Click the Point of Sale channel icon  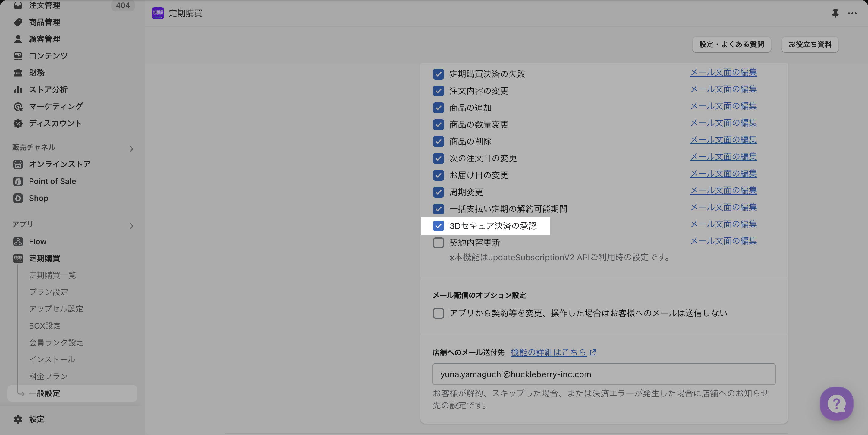(18, 181)
